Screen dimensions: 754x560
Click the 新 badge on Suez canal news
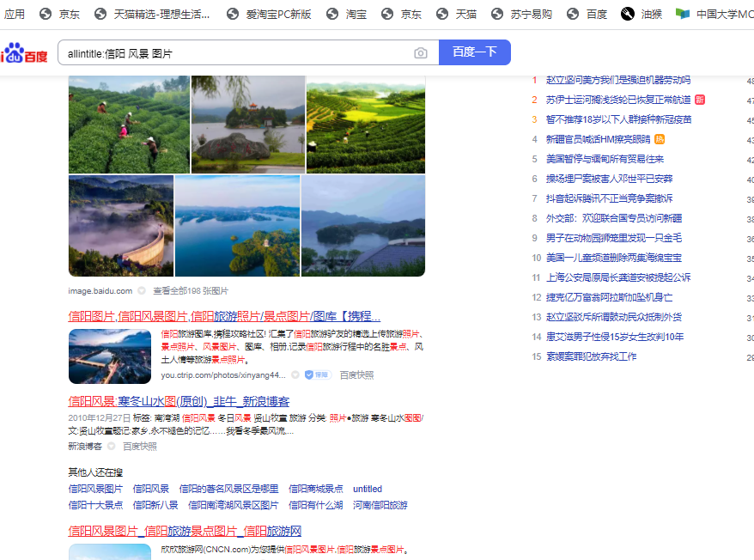(700, 100)
